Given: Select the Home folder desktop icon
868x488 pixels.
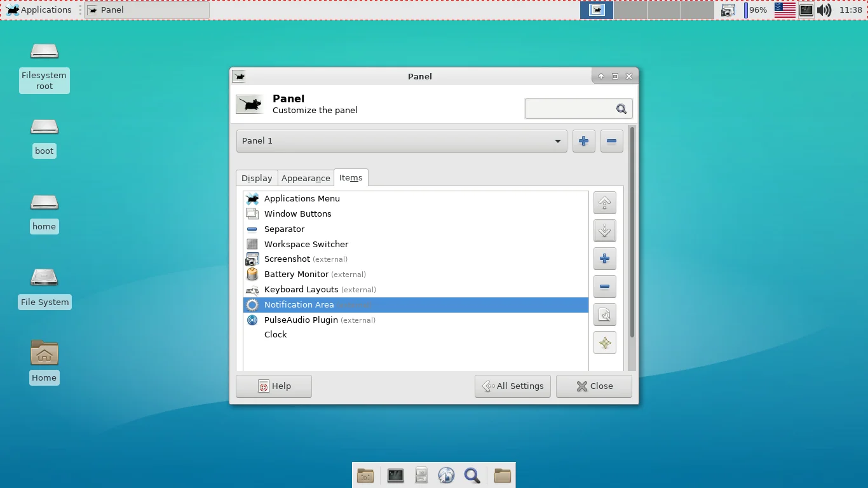Looking at the screenshot, I should pyautogui.click(x=44, y=362).
